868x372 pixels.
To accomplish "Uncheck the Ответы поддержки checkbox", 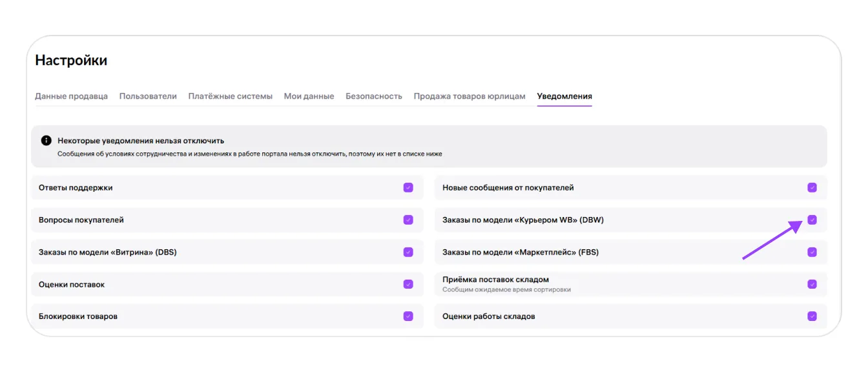I will tap(408, 187).
